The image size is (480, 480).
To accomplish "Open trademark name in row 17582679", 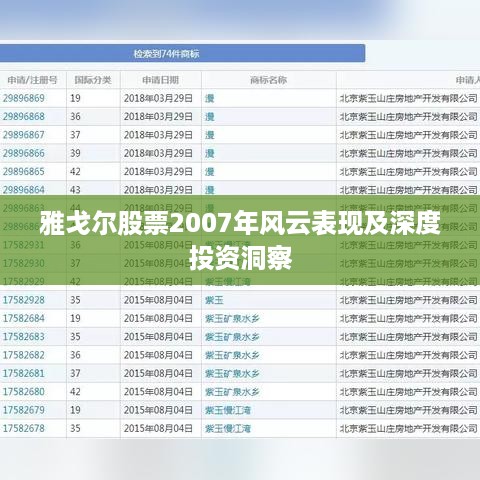I will 228,410.
